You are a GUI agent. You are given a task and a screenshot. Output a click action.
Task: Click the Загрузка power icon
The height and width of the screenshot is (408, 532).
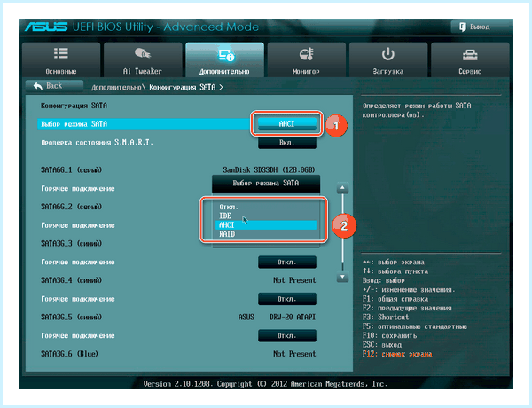coord(388,54)
